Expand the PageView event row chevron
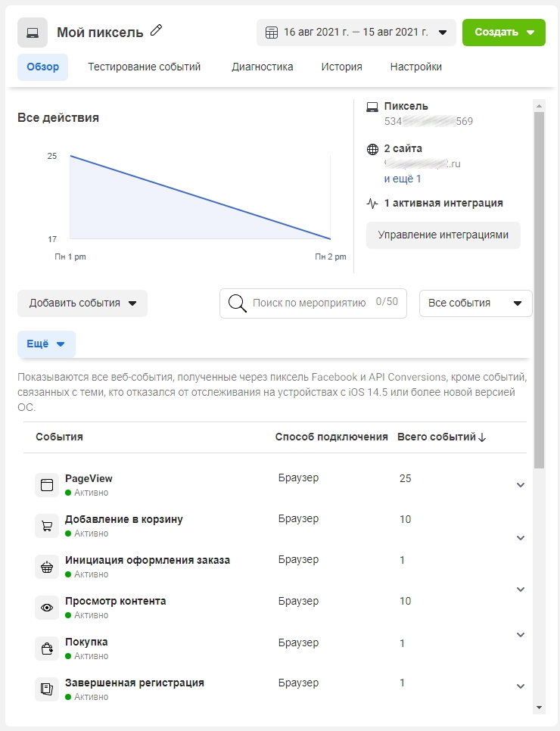This screenshot has height=731, width=560. 520,485
